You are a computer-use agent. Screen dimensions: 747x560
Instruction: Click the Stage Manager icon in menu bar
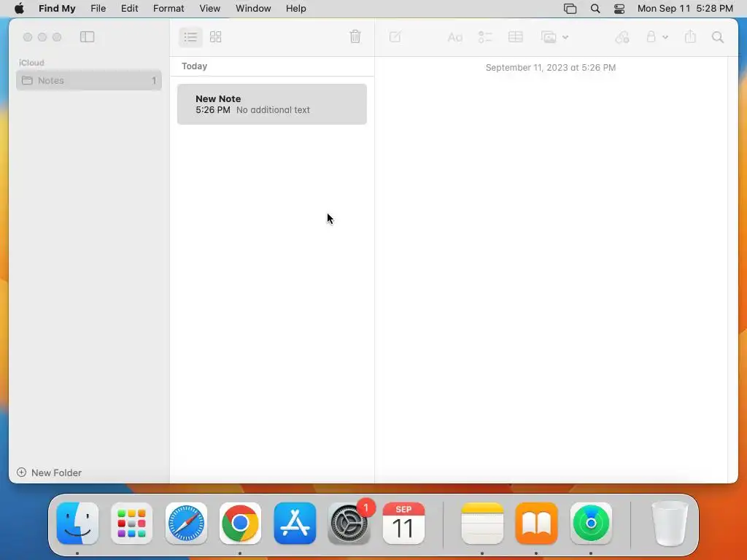570,9
